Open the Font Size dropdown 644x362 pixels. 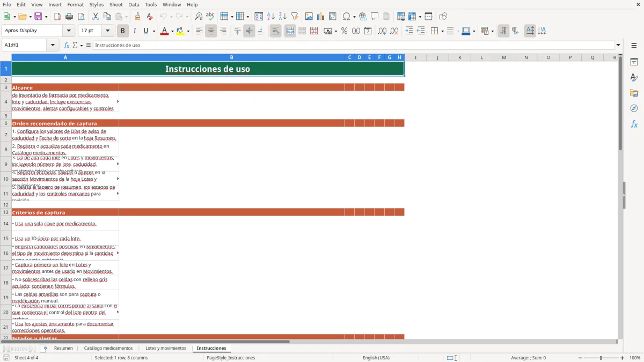(x=108, y=31)
